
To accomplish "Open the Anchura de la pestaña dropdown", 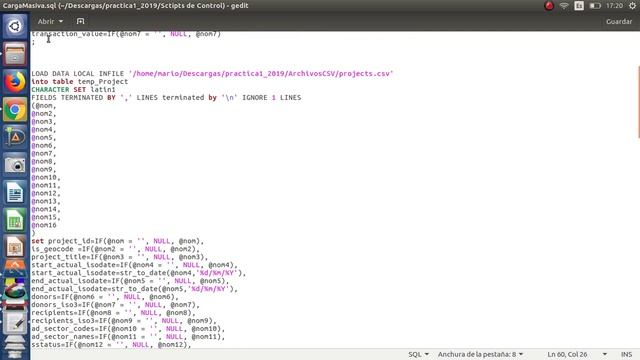I will pyautogui.click(x=480, y=354).
